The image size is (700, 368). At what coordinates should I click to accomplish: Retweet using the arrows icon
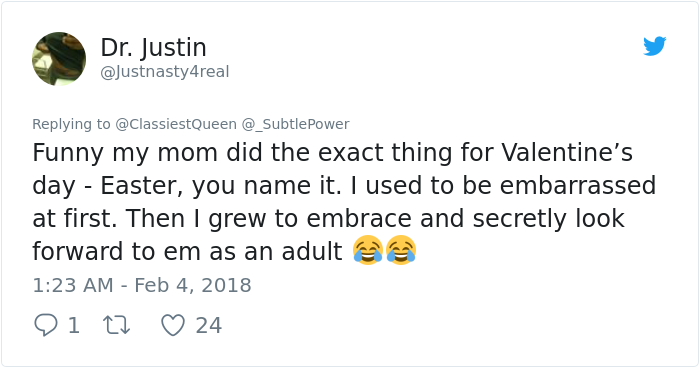click(117, 325)
